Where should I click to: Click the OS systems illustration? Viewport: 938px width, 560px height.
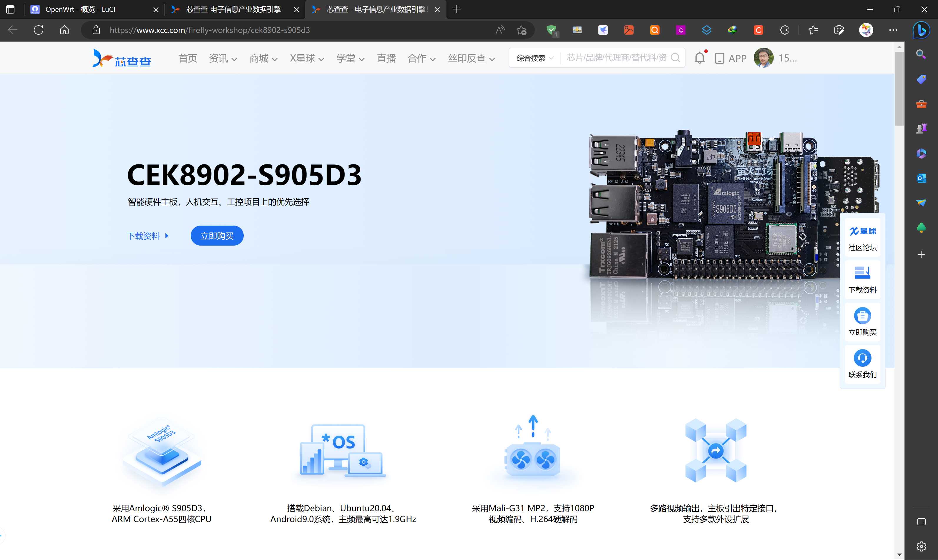(x=343, y=451)
